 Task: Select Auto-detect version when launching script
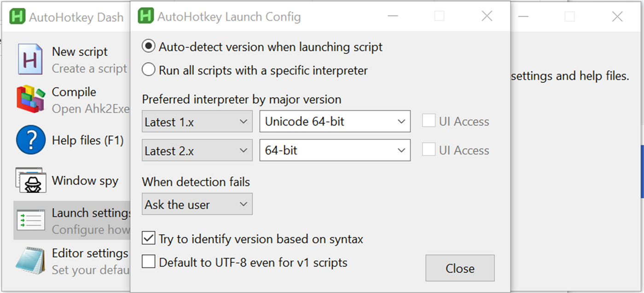148,46
